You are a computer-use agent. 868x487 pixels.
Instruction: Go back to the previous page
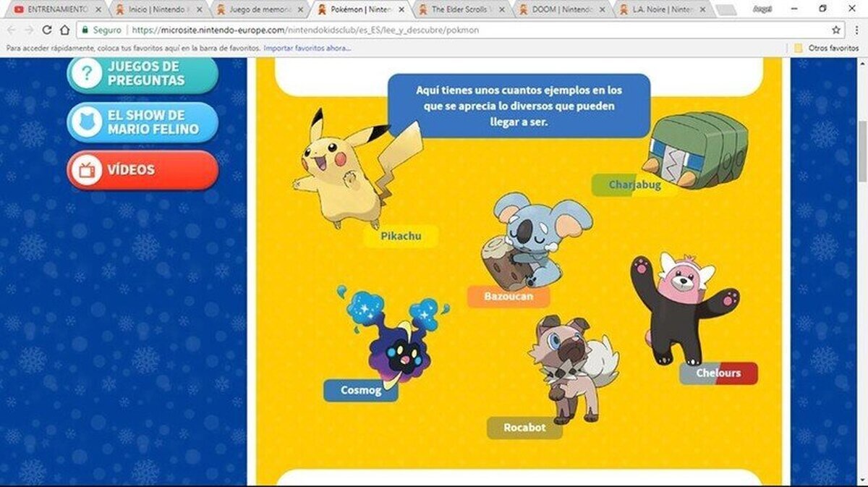(12, 30)
